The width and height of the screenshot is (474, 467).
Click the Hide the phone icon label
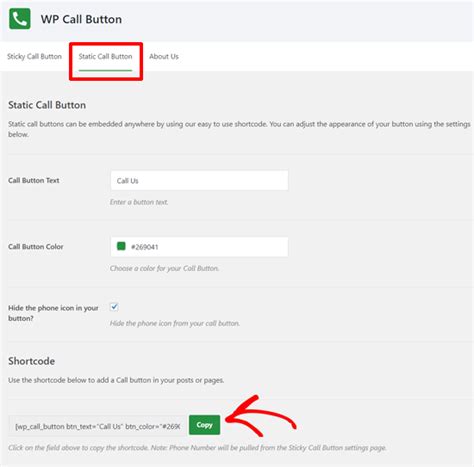coord(53,313)
